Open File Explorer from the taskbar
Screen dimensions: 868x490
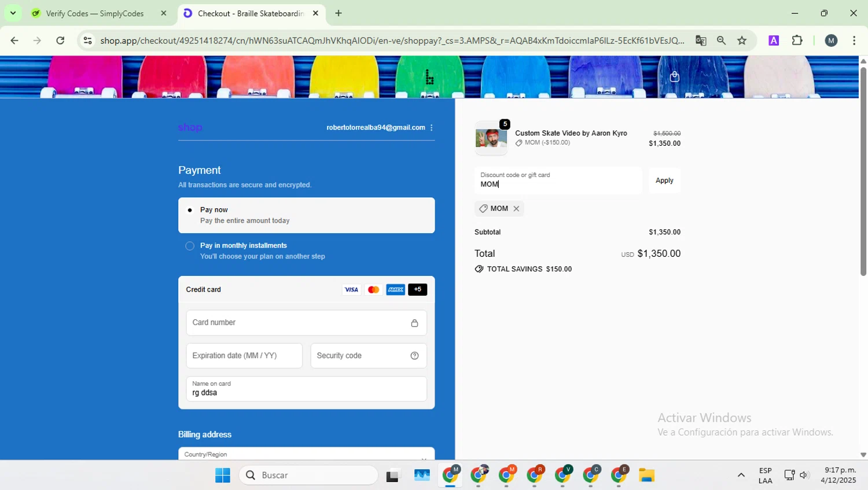tap(646, 476)
